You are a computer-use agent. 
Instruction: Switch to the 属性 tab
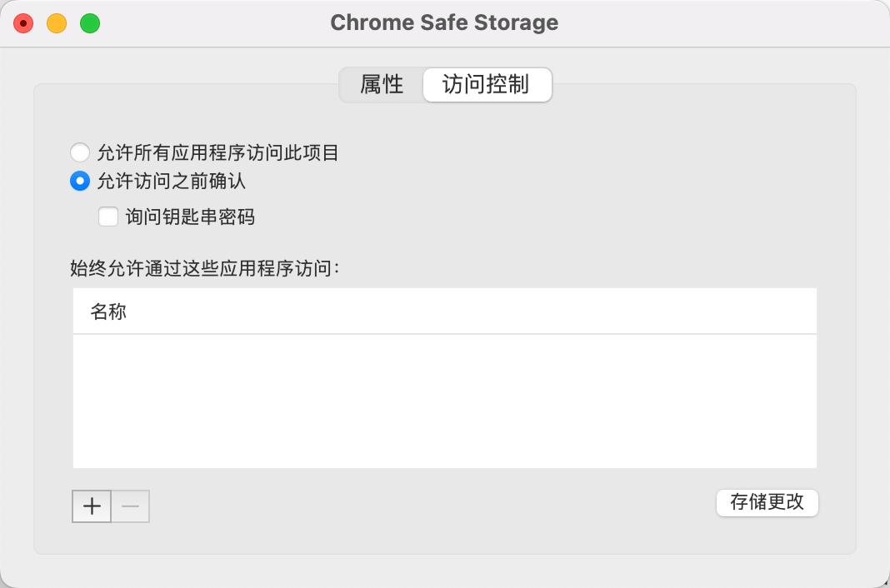pyautogui.click(x=382, y=84)
